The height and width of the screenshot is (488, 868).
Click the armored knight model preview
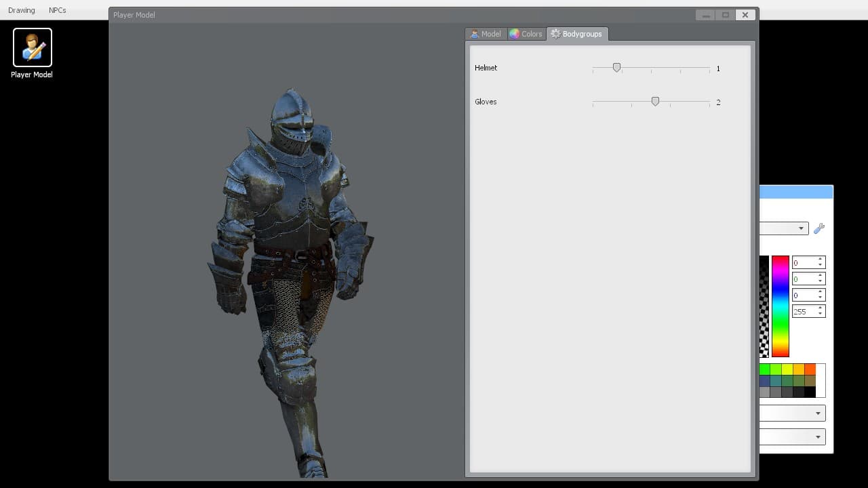(290, 281)
